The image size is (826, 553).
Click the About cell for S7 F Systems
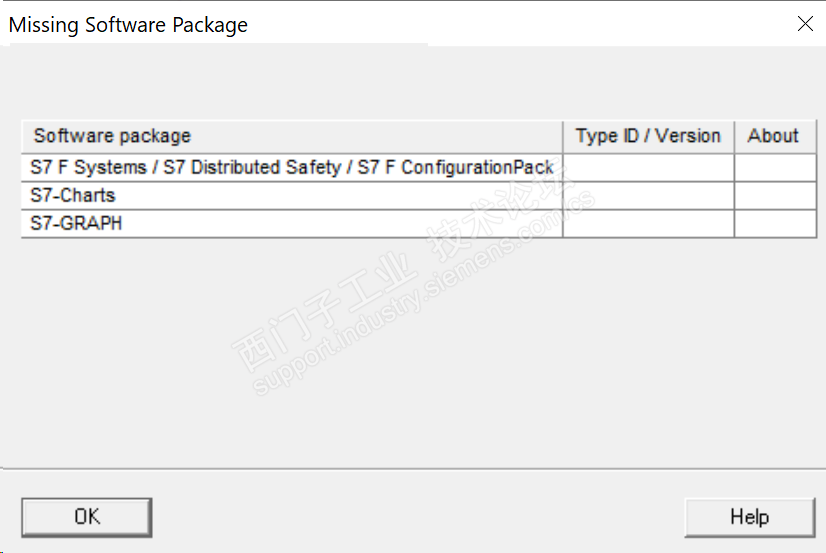(x=775, y=168)
